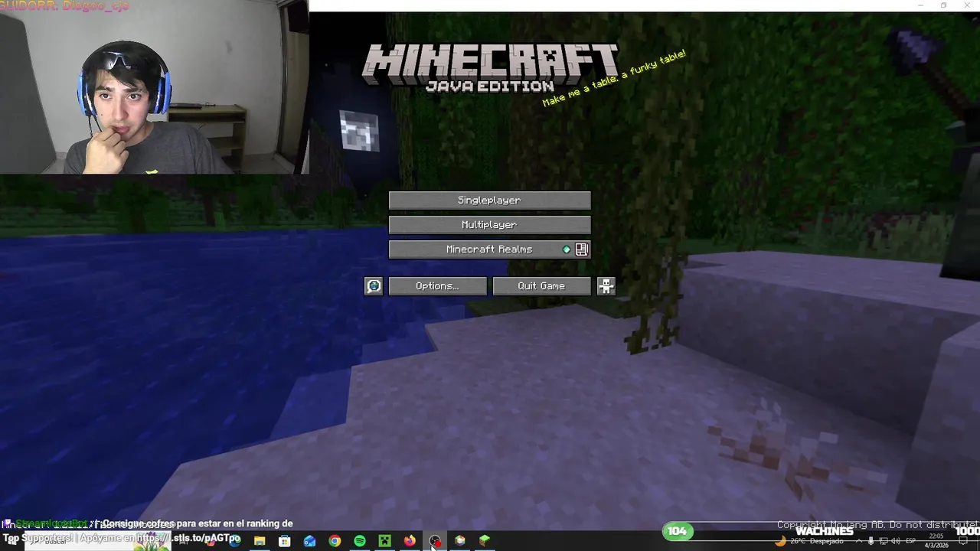Open network settings tray icon
This screenshot has height=551, width=980.
[884, 541]
